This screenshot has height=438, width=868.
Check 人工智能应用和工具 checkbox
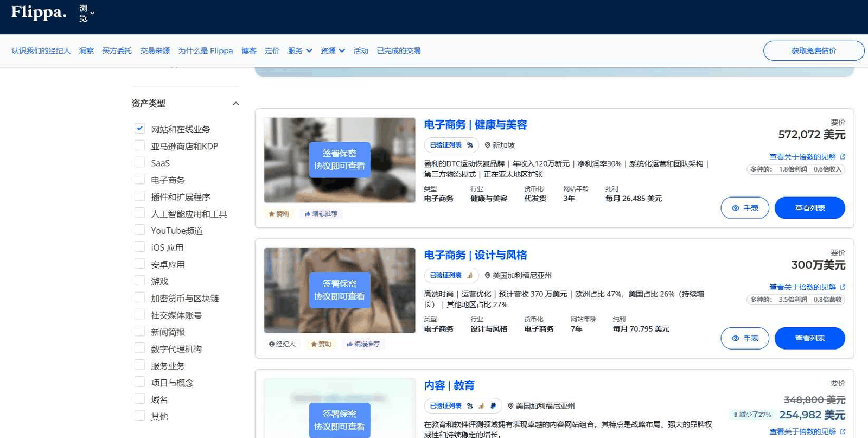(x=139, y=213)
